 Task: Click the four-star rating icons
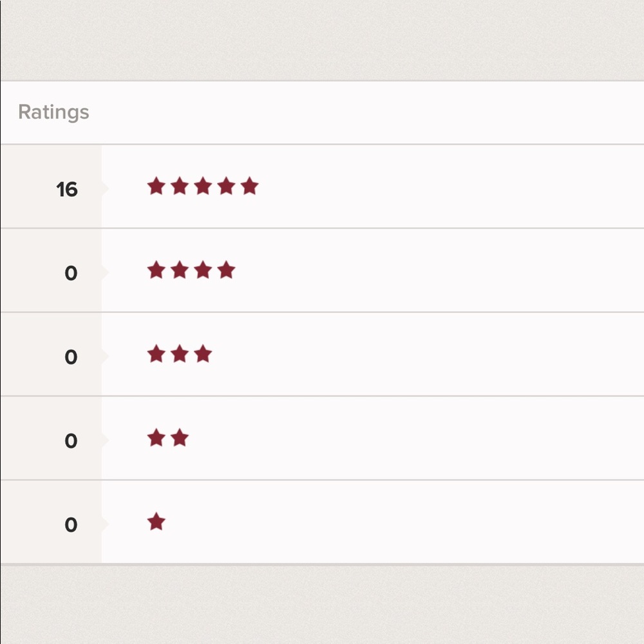pyautogui.click(x=191, y=270)
